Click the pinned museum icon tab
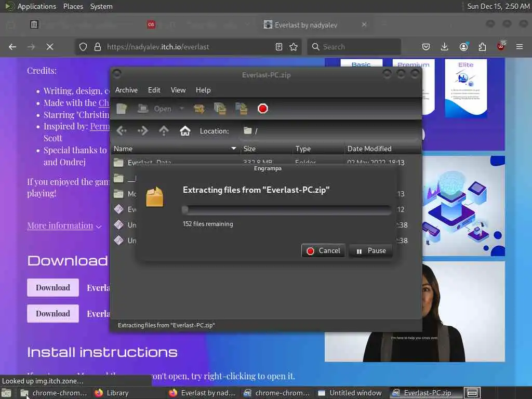Screen dimensions: 532x399 pyautogui.click(x=34, y=24)
